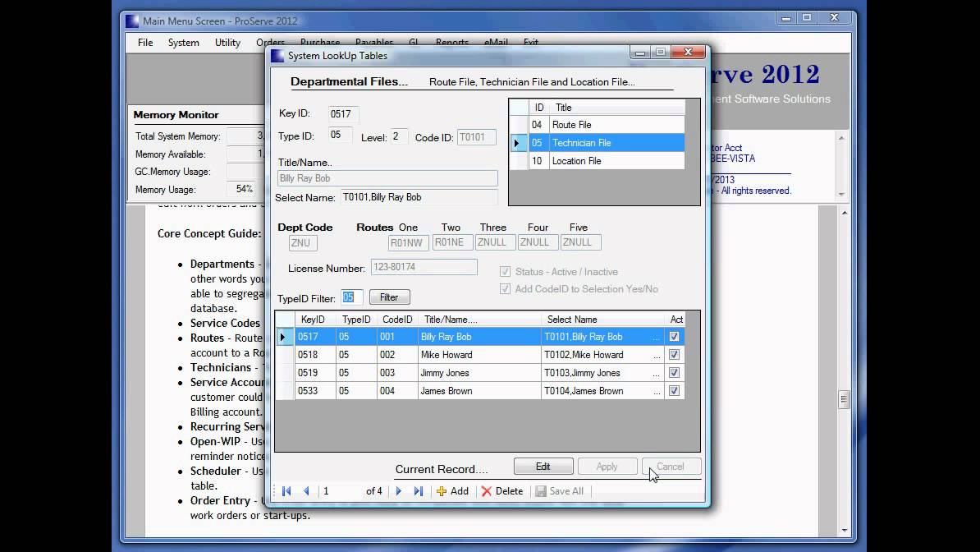Click scrollbar thumb in main window guide

pos(845,399)
